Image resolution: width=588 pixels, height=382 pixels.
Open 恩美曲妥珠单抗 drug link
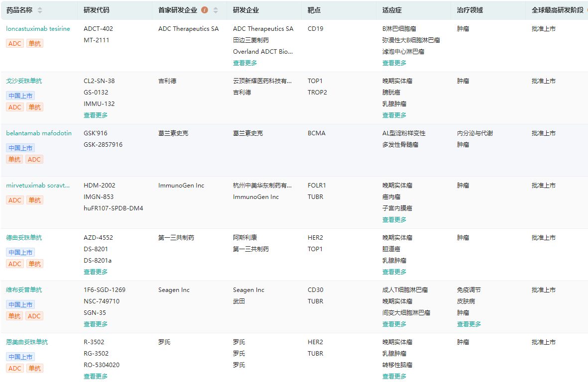coord(27,342)
